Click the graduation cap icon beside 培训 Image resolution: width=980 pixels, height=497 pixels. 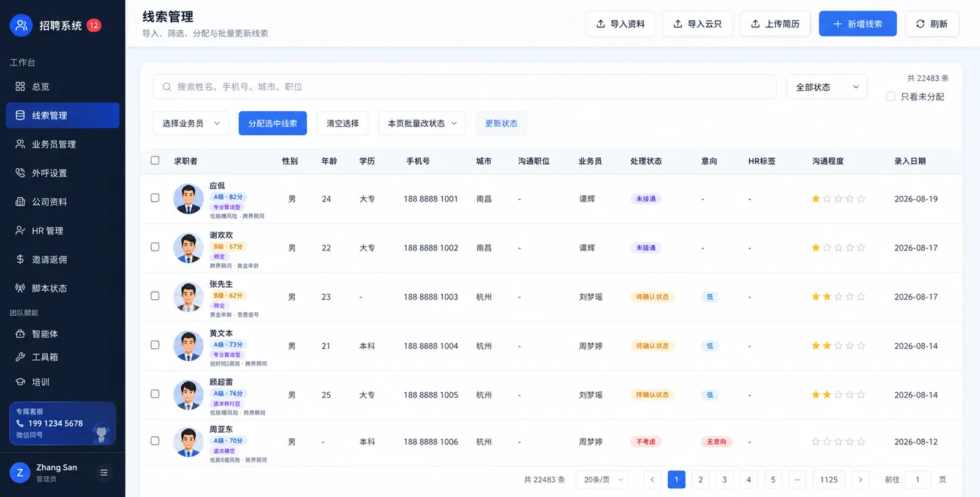pyautogui.click(x=20, y=381)
